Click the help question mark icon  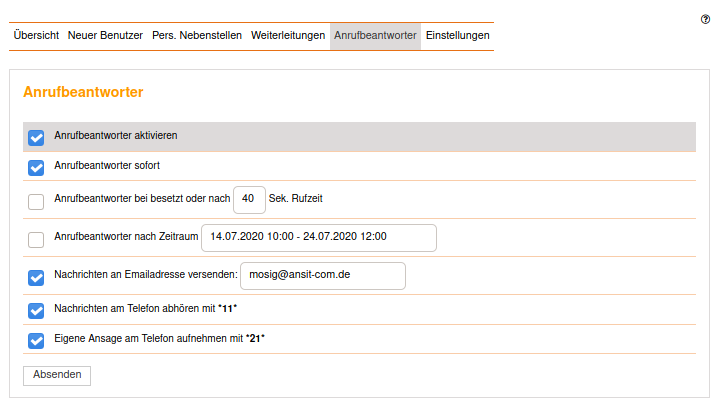pyautogui.click(x=707, y=20)
